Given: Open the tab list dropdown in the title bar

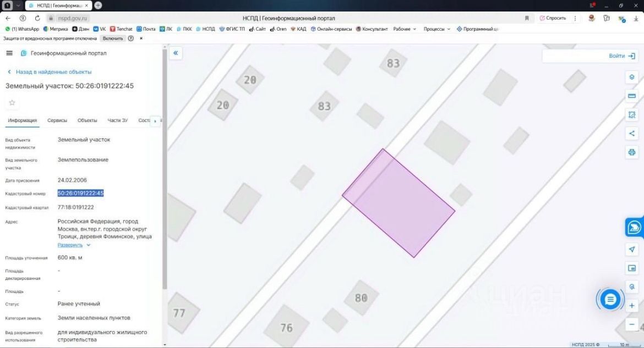Looking at the screenshot, I should (x=18, y=5).
